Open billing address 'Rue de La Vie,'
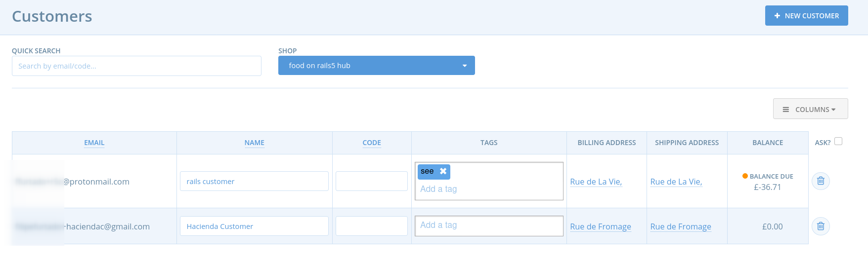The width and height of the screenshot is (868, 263). tap(596, 182)
